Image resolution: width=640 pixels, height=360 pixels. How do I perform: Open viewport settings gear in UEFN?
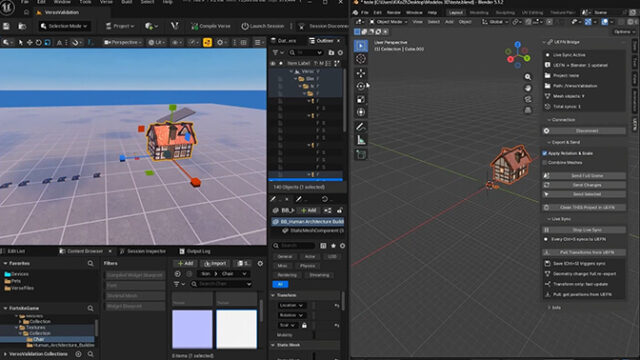(220, 42)
